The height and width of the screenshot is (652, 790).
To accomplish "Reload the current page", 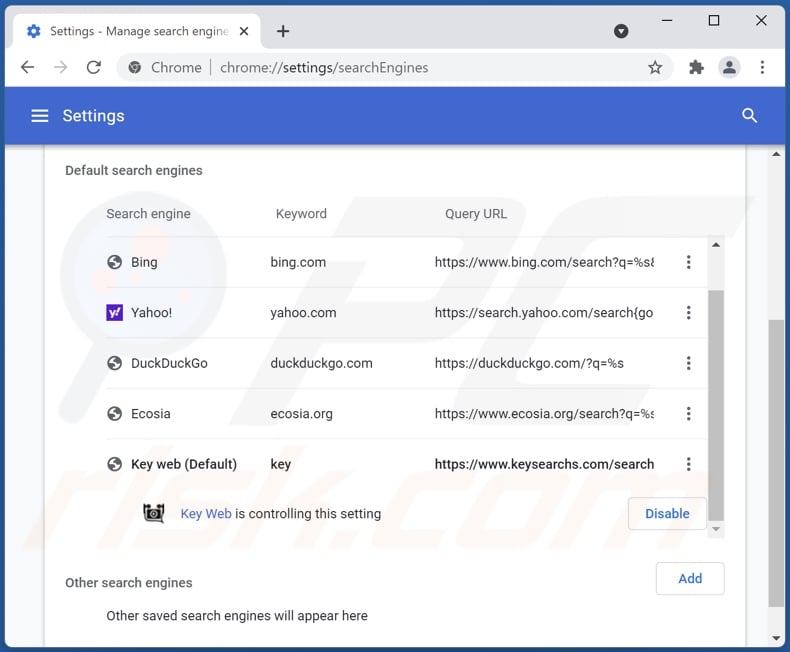I will point(94,68).
